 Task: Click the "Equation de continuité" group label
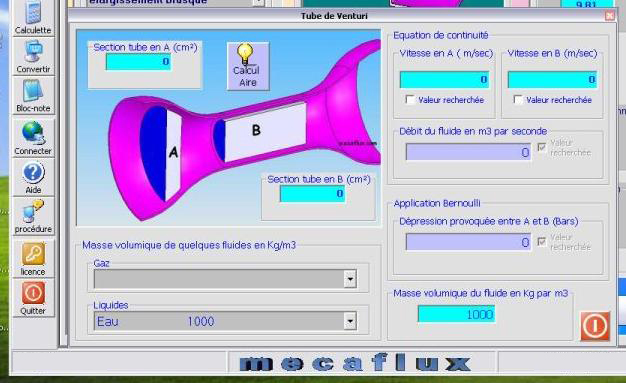[440, 35]
